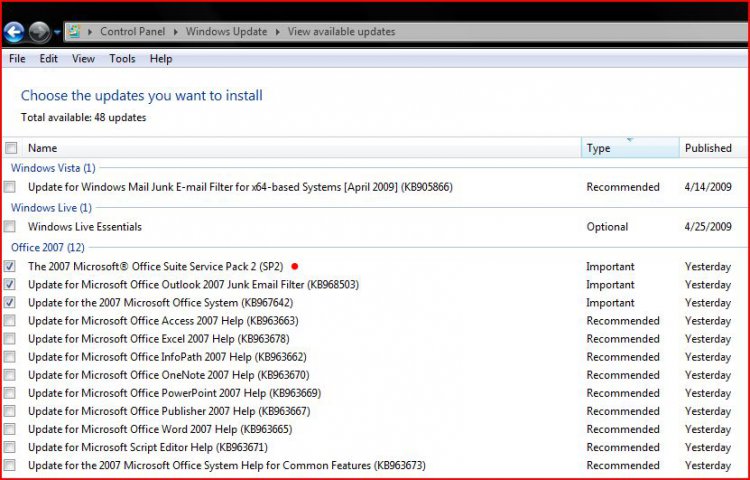Go to Windows Update breadcrumb
750x480 pixels.
(x=226, y=32)
